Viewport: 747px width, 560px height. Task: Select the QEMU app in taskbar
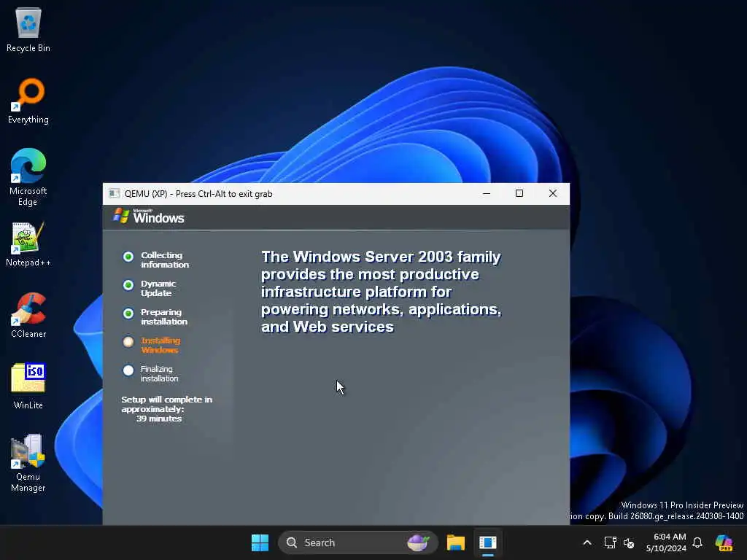click(x=488, y=542)
